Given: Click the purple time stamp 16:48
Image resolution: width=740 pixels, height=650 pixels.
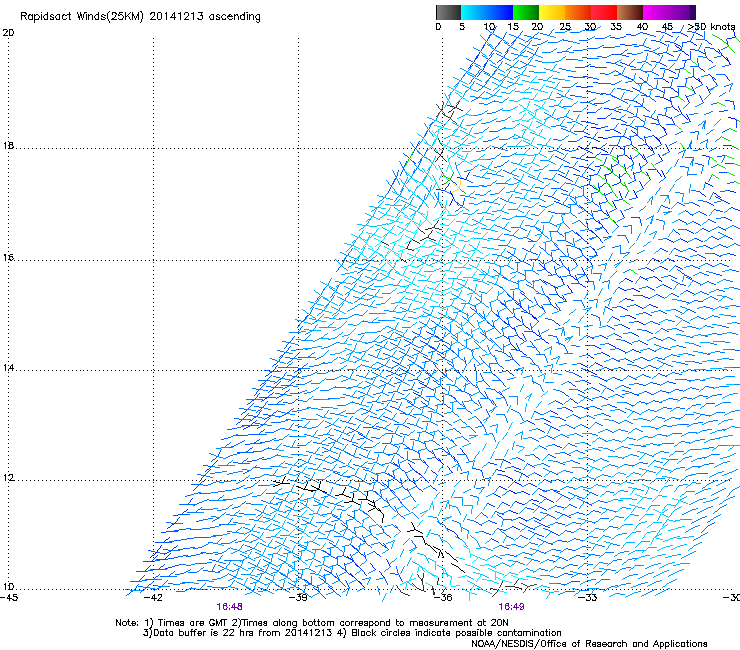Looking at the screenshot, I should click(229, 607).
